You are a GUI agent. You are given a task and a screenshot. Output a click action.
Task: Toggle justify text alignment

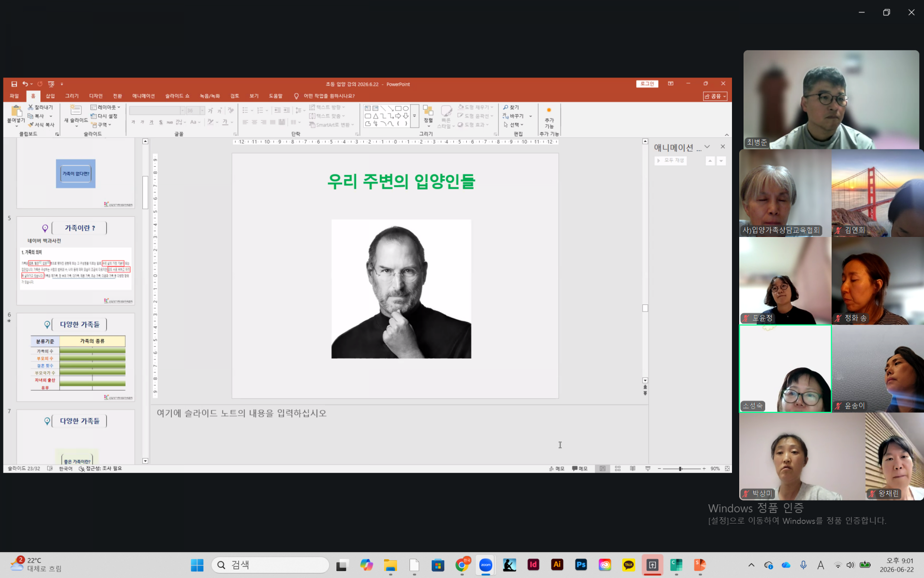pos(273,122)
